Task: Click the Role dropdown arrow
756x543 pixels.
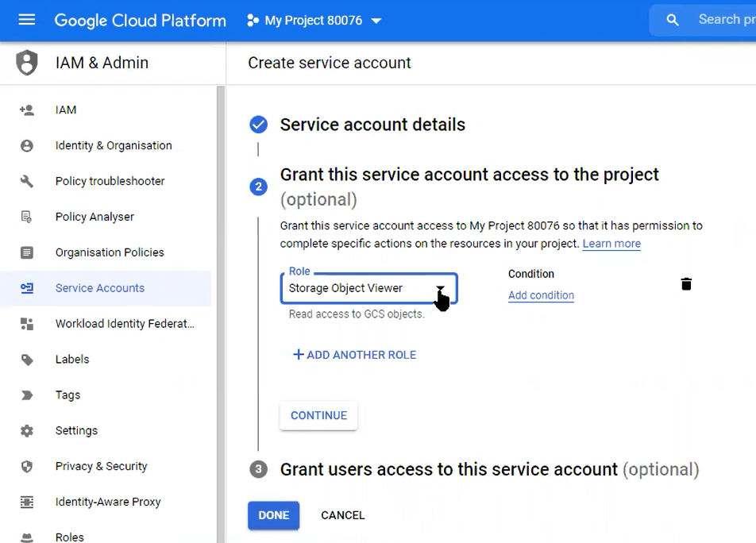Action: coord(440,288)
